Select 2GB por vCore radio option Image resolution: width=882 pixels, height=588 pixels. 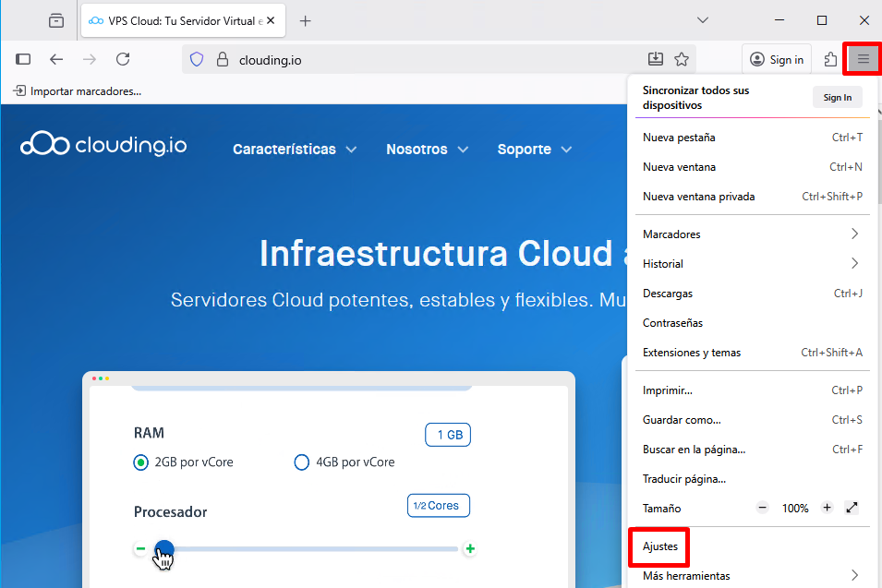coord(140,462)
